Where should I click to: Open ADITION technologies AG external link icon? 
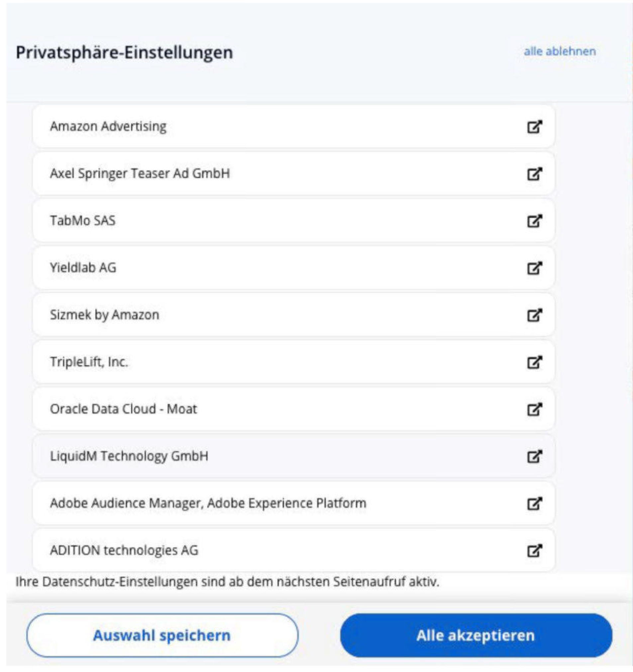pos(535,551)
